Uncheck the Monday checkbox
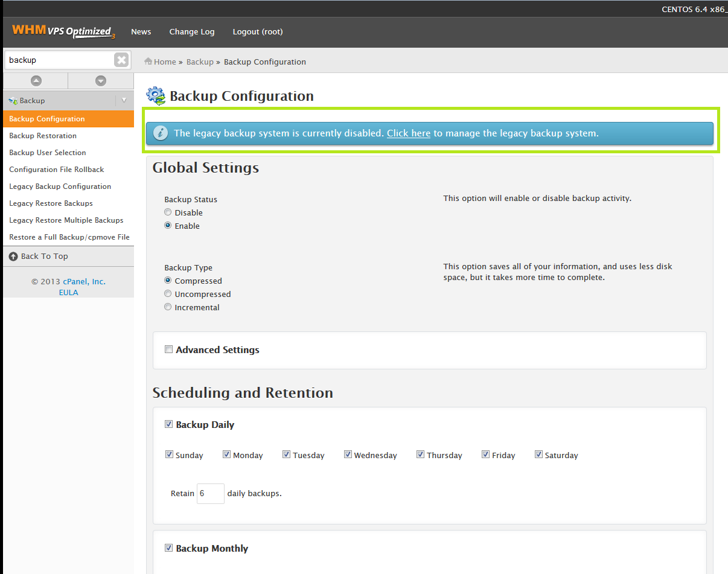The width and height of the screenshot is (728, 574). [226, 454]
